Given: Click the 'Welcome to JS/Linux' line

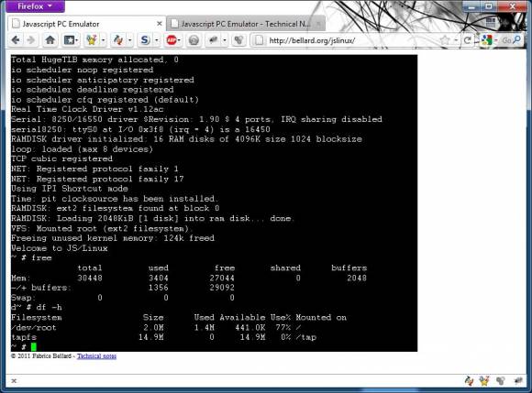Looking at the screenshot, I should coord(60,248).
